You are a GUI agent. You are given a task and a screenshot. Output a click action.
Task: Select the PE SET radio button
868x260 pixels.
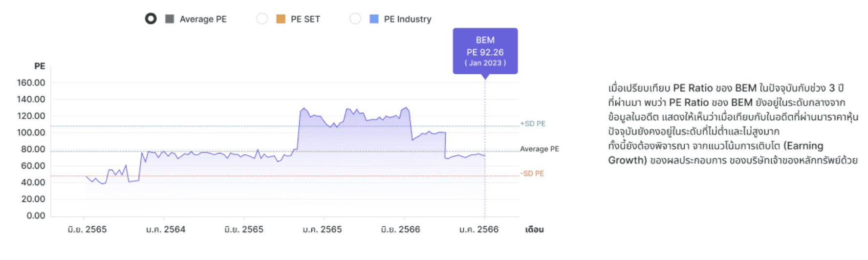(x=262, y=19)
